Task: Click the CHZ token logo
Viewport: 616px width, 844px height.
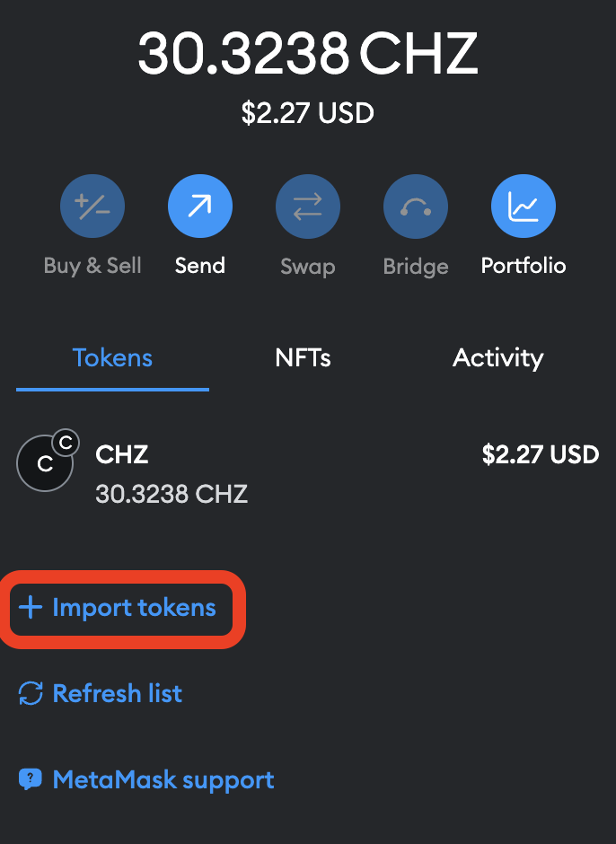Action: 44,464
